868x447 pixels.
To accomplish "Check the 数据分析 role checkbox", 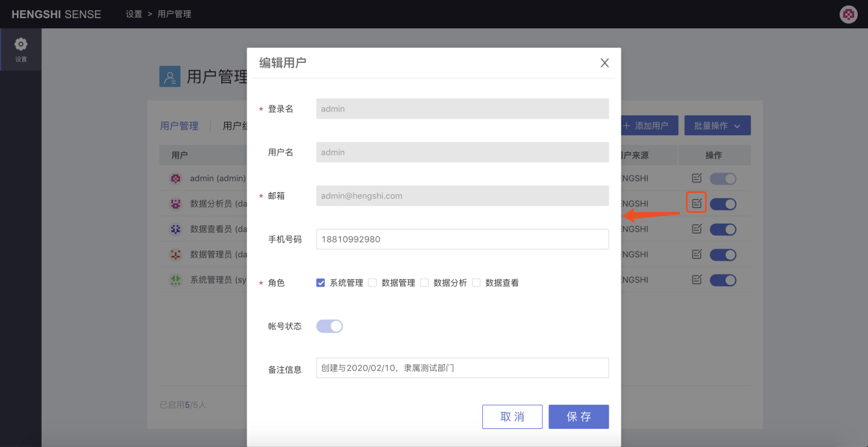I will click(424, 283).
